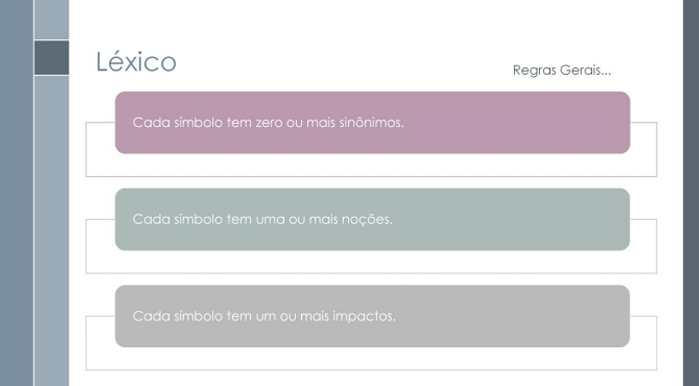Click the empty outlined area below the pink box
The height and width of the screenshot is (386, 699).
tap(371, 165)
